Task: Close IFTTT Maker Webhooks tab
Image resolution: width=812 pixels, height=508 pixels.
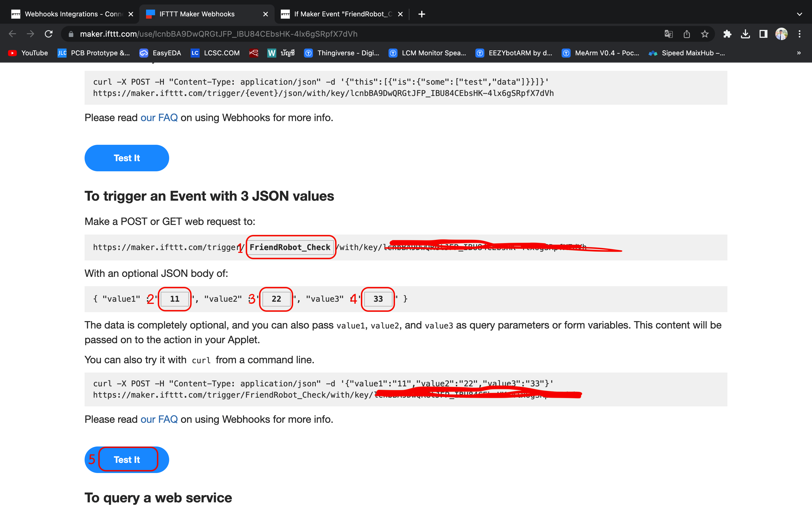Action: click(265, 14)
